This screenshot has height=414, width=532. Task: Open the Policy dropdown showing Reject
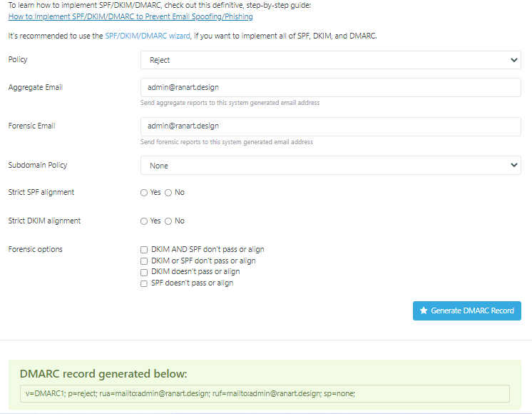coord(331,60)
